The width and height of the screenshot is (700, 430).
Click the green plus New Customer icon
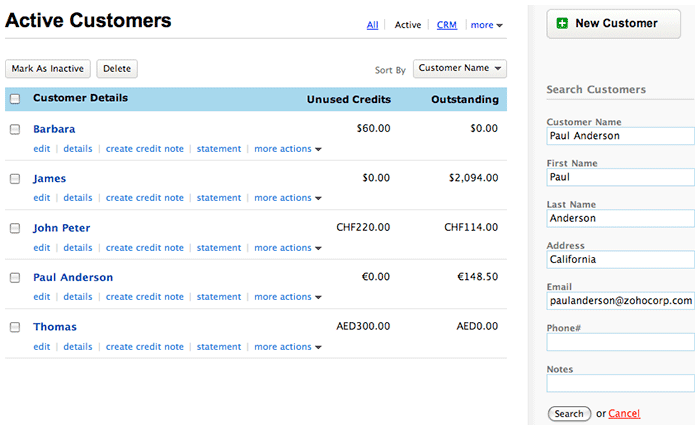coord(562,23)
